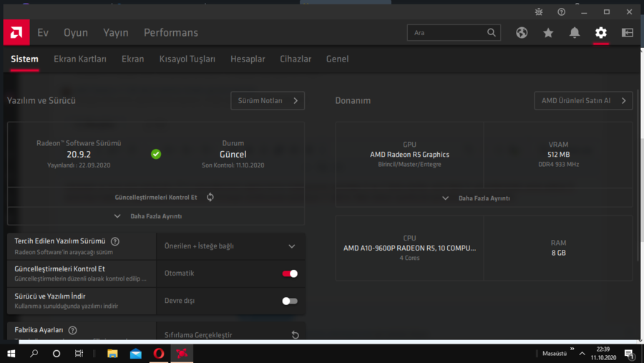This screenshot has height=363, width=644.
Task: Click help icon next to Tercih Edilen Yazılım Sürümü
Action: pyautogui.click(x=115, y=241)
